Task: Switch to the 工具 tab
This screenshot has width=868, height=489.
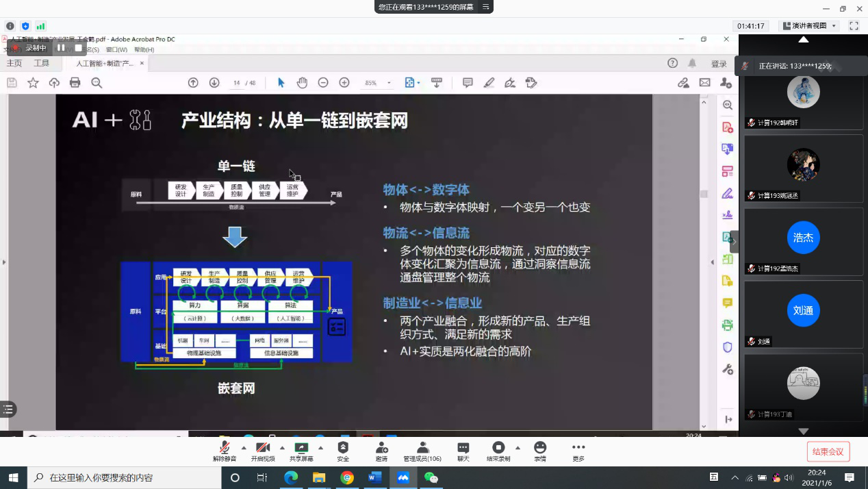Action: click(42, 63)
